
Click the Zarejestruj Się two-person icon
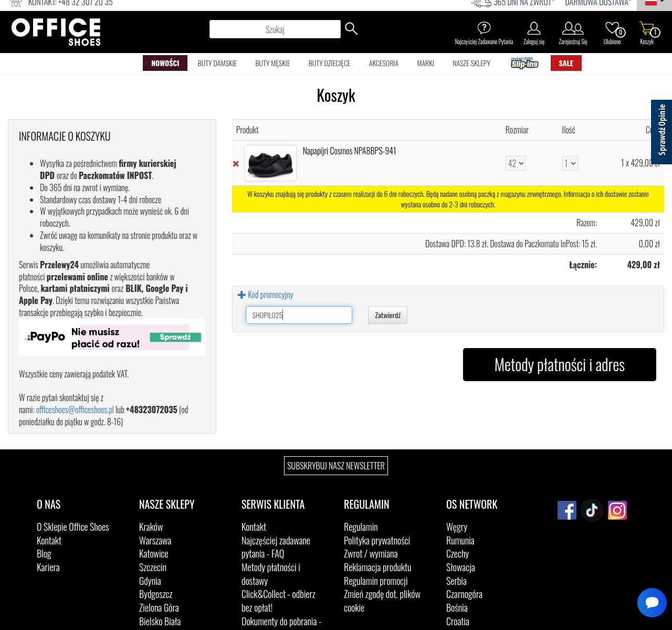coord(573,28)
